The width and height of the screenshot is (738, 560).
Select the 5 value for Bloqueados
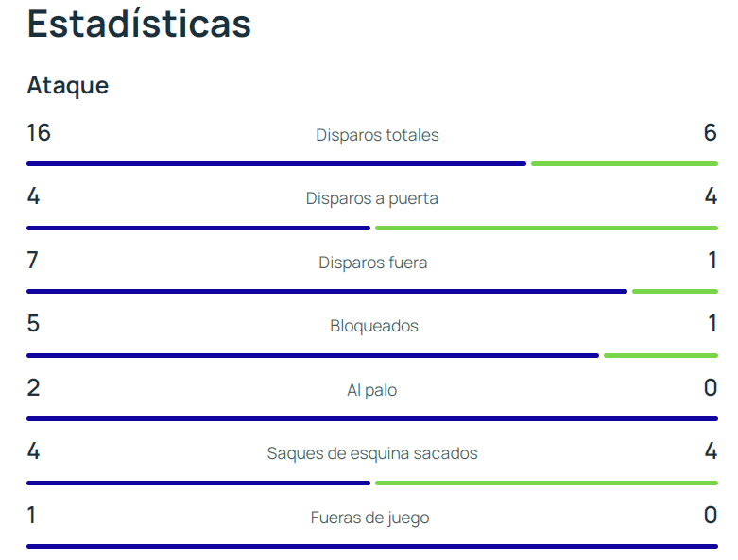pyautogui.click(x=33, y=324)
